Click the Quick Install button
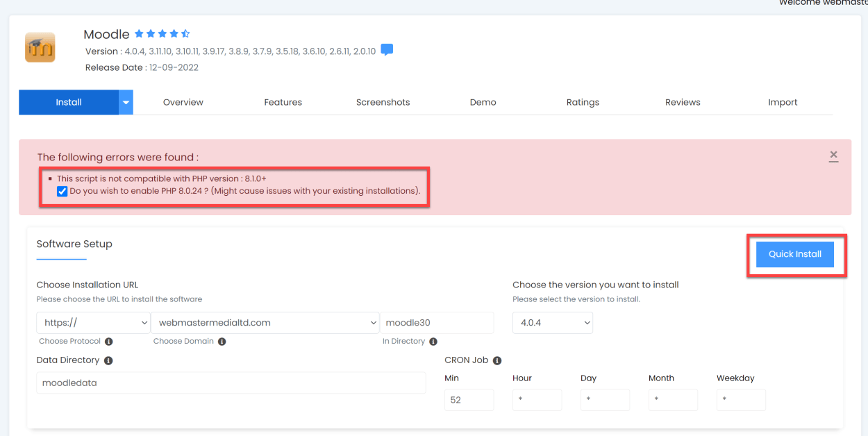 pyautogui.click(x=795, y=254)
